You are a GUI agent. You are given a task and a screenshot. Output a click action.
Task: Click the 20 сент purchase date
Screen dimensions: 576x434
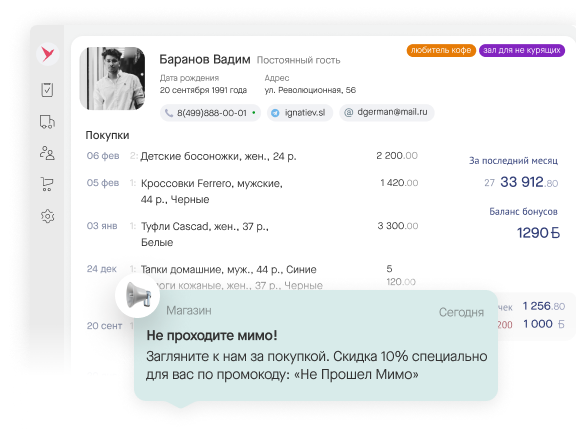coord(104,326)
